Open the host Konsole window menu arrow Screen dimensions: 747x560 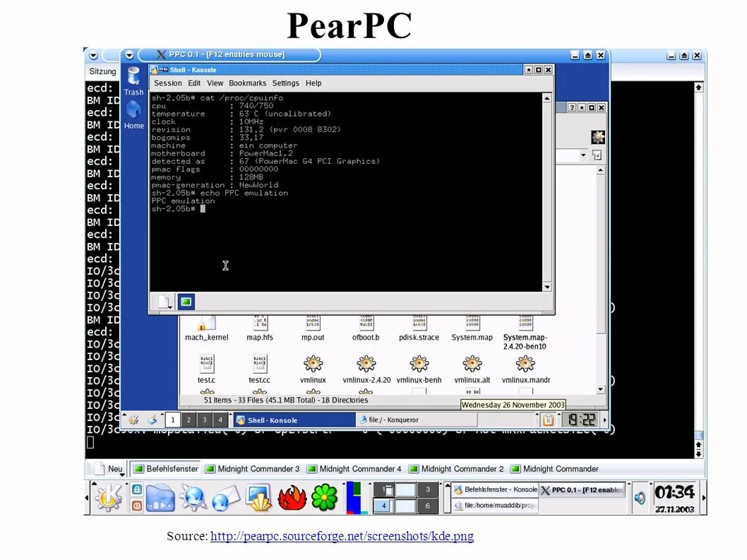(x=93, y=55)
